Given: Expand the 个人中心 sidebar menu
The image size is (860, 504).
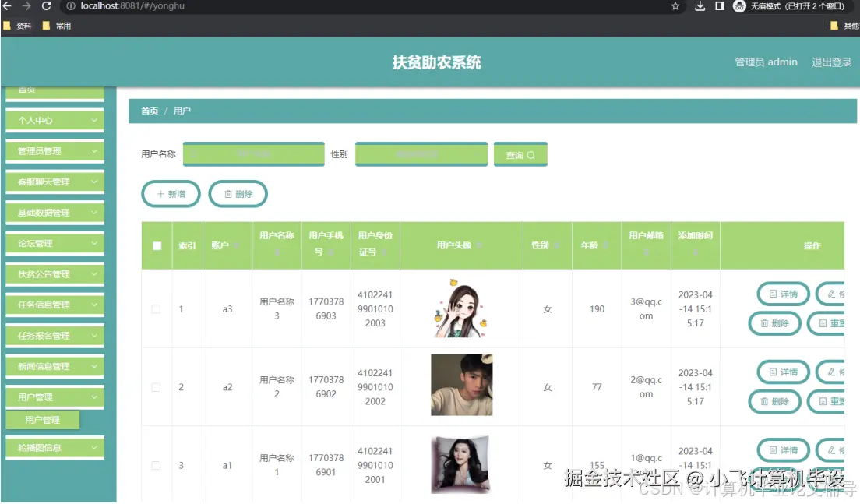Looking at the screenshot, I should pos(55,120).
